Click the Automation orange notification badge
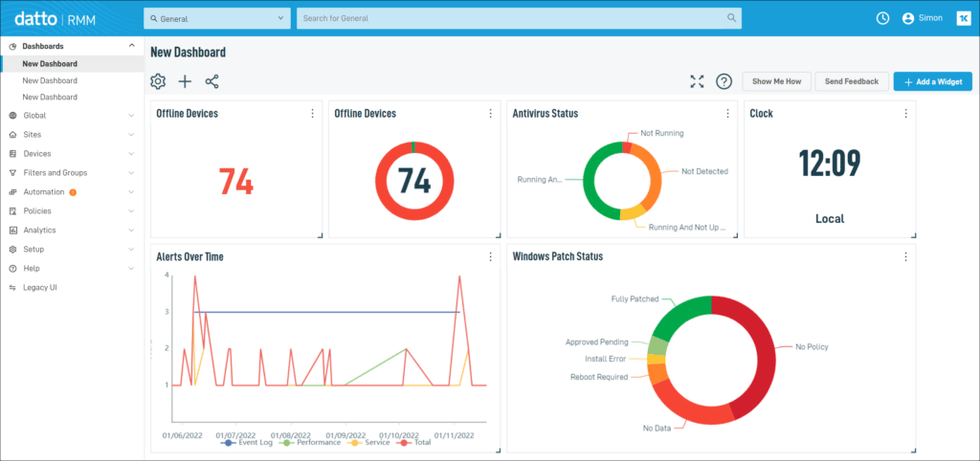Viewport: 980px width, 461px height. (x=73, y=192)
